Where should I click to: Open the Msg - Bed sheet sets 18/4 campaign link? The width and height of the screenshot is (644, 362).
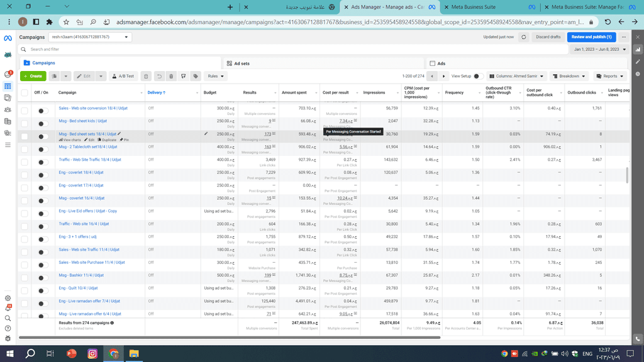(87, 134)
